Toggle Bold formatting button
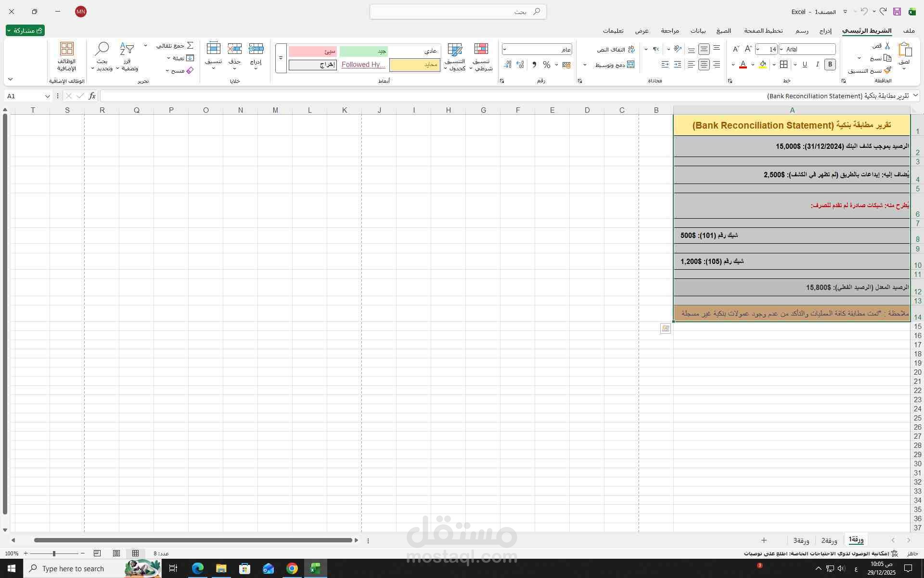924x578 pixels. click(830, 65)
